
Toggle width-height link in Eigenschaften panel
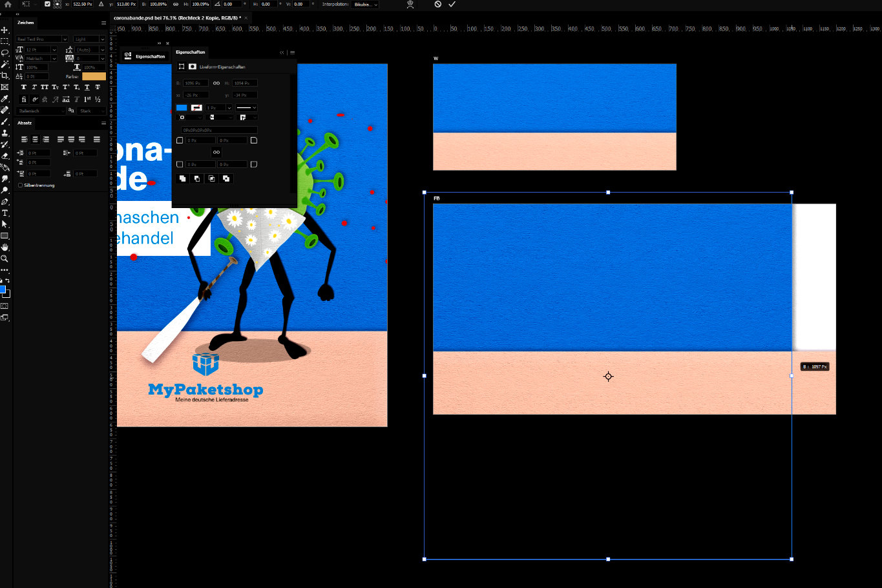pyautogui.click(x=216, y=83)
